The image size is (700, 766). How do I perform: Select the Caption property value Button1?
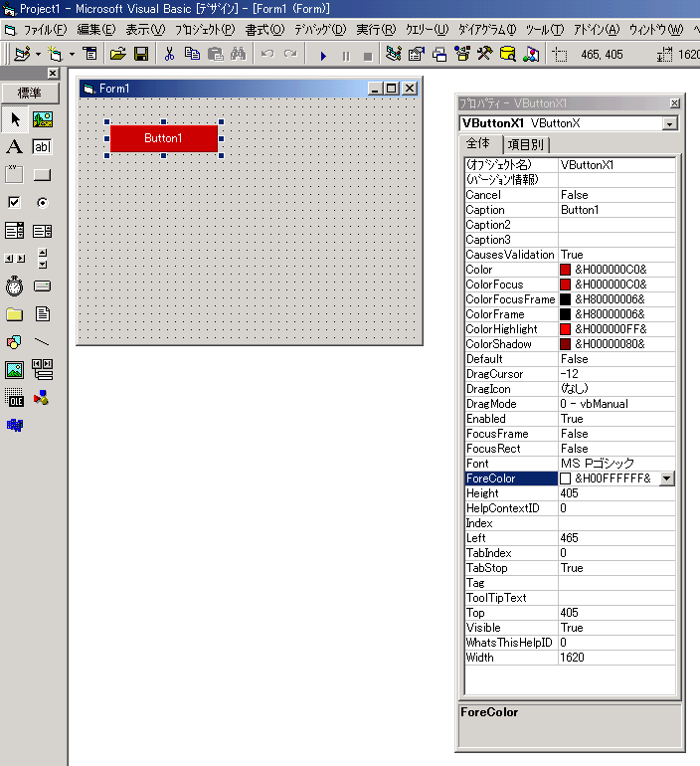[616, 210]
